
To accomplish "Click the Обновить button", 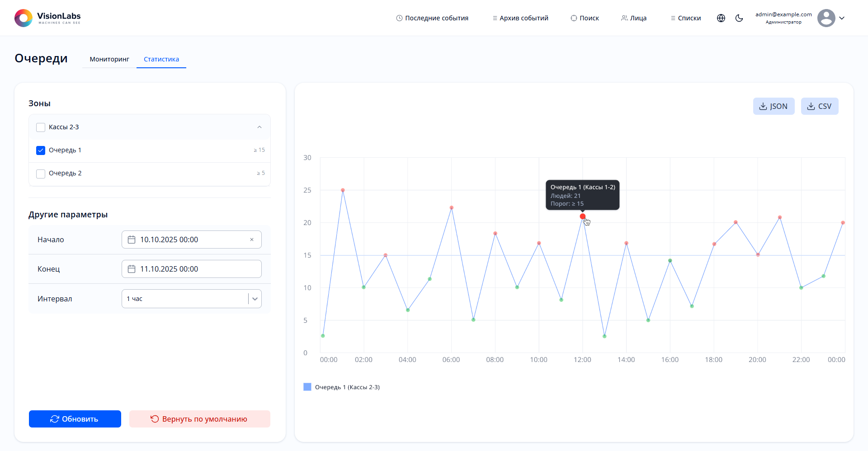I will click(x=75, y=419).
